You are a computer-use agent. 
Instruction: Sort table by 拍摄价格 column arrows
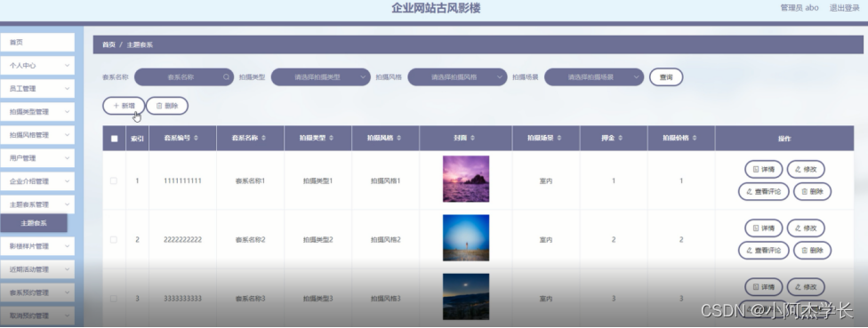coord(695,138)
